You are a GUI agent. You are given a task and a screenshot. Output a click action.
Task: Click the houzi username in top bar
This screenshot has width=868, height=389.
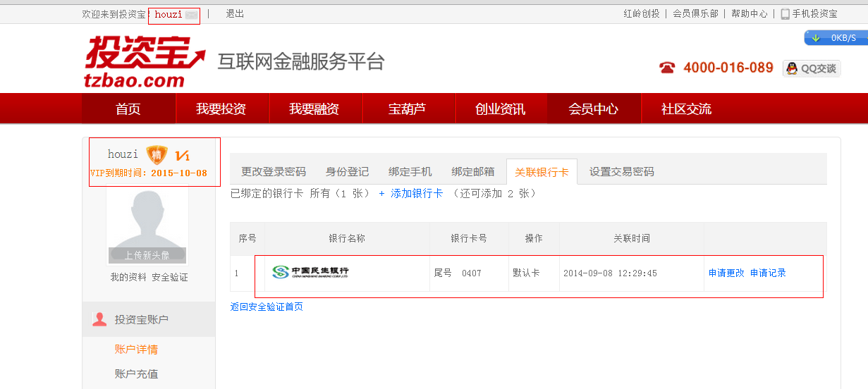[x=169, y=14]
